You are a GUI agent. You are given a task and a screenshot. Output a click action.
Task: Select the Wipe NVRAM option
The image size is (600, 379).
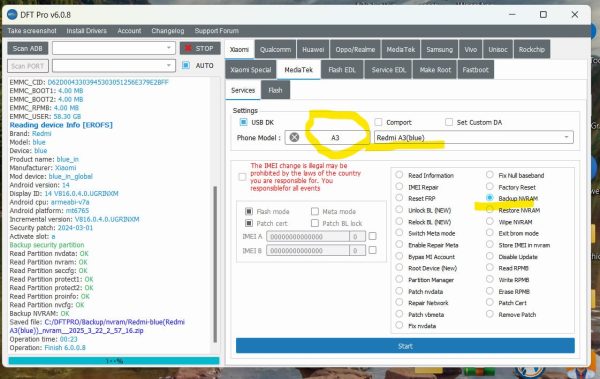[x=510, y=222]
